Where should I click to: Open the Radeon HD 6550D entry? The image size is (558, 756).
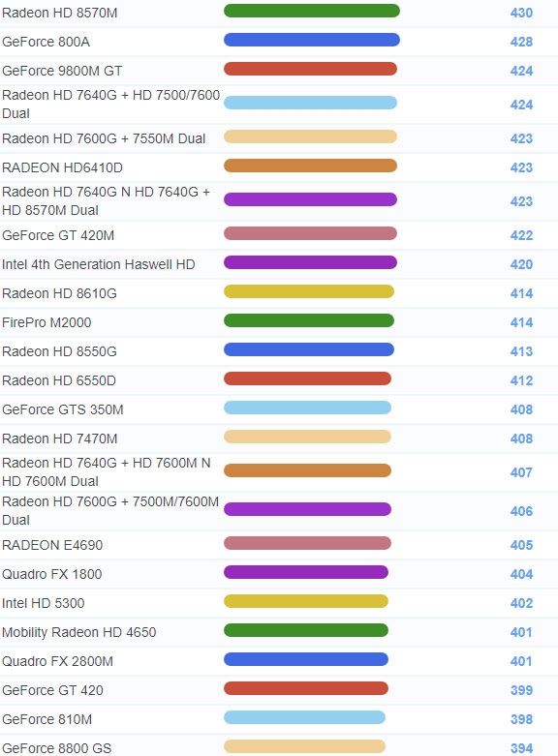(59, 380)
